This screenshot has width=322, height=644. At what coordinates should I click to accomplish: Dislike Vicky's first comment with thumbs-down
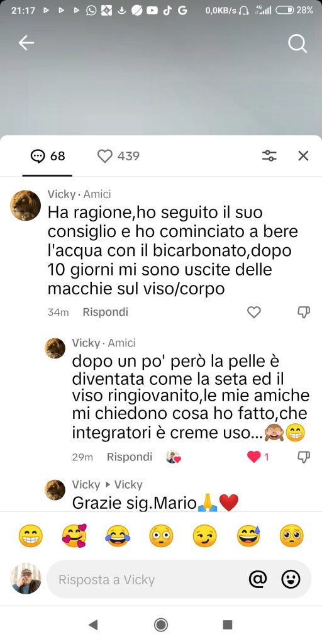(x=304, y=313)
